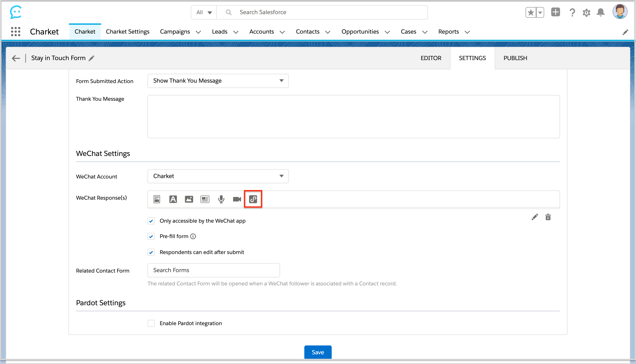The height and width of the screenshot is (364, 636).
Task: Expand the Accounts menu chevron
Action: (282, 32)
